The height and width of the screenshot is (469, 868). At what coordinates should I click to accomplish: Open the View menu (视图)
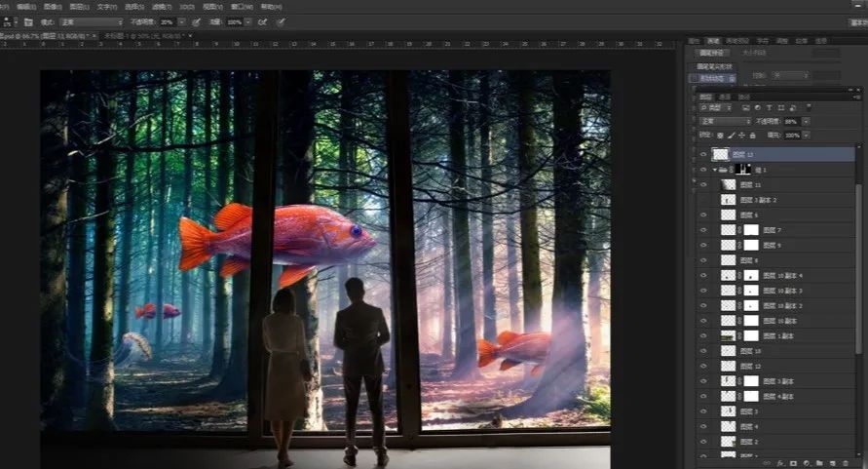[x=212, y=7]
